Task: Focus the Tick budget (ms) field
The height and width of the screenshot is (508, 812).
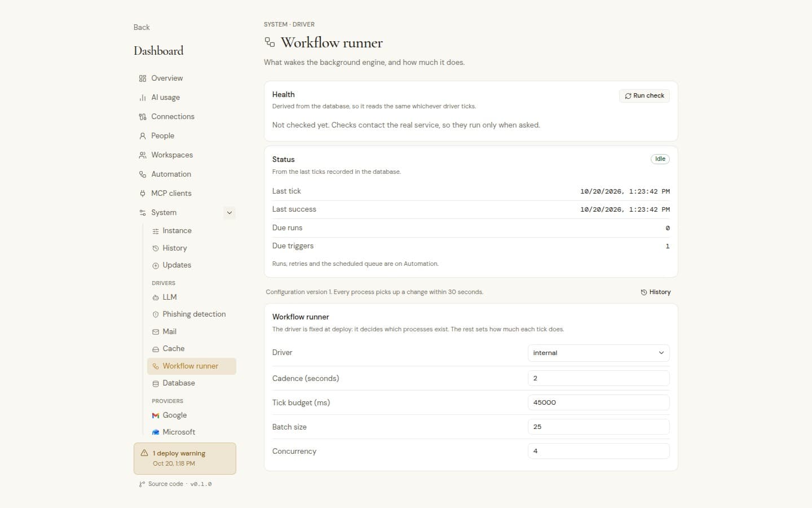Action: (x=598, y=402)
